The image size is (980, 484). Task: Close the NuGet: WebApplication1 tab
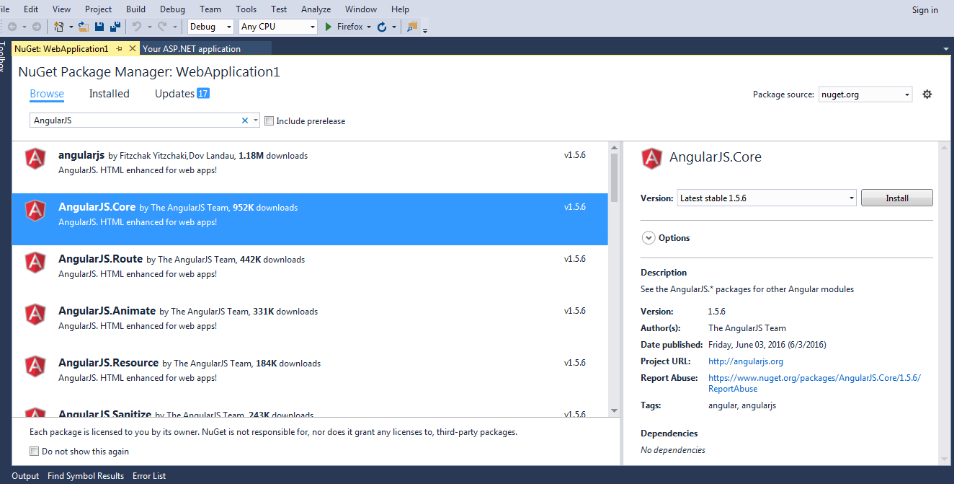(x=133, y=48)
